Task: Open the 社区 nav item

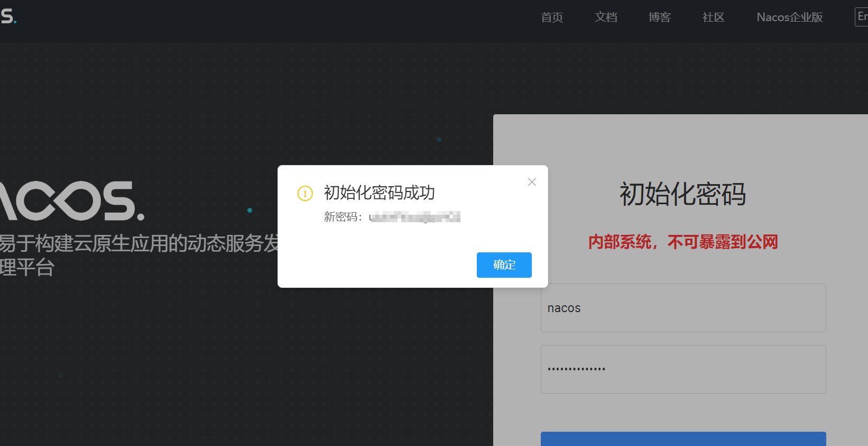Action: tap(713, 17)
